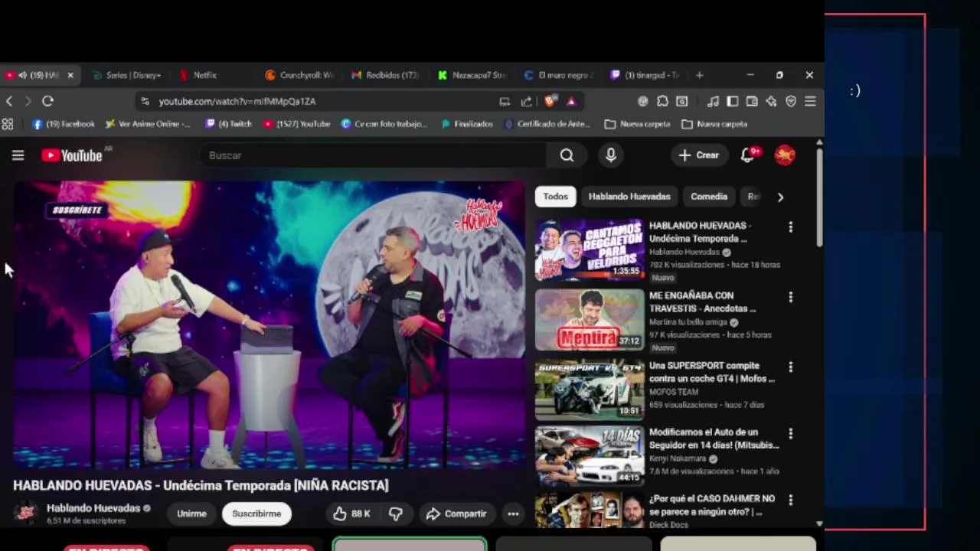980x551 pixels.
Task: Open the Una SUPERSPORT compite contra GT4 title
Action: click(x=712, y=372)
